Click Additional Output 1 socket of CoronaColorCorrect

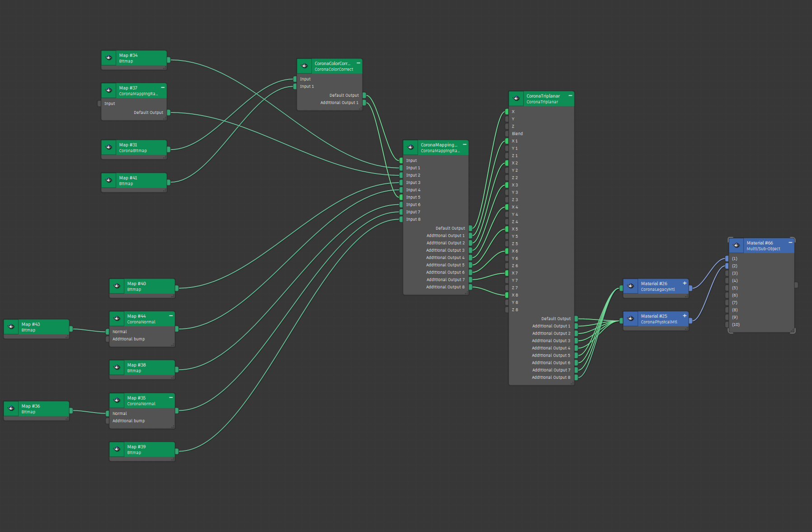(x=364, y=103)
